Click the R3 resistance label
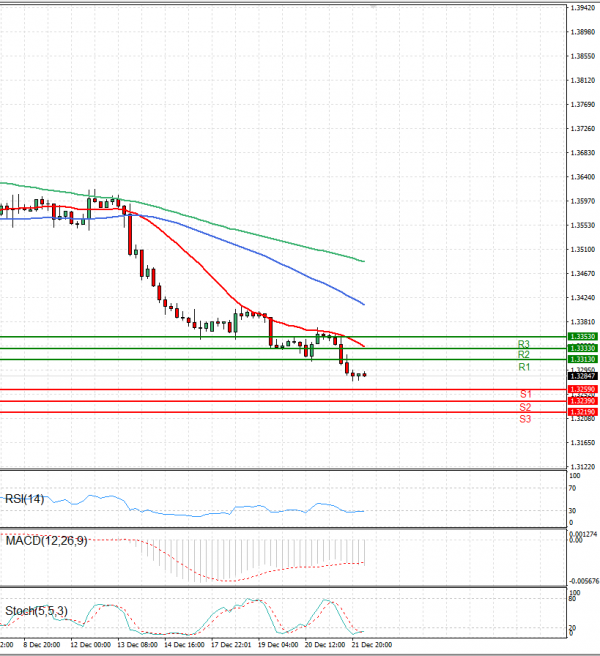 point(524,344)
